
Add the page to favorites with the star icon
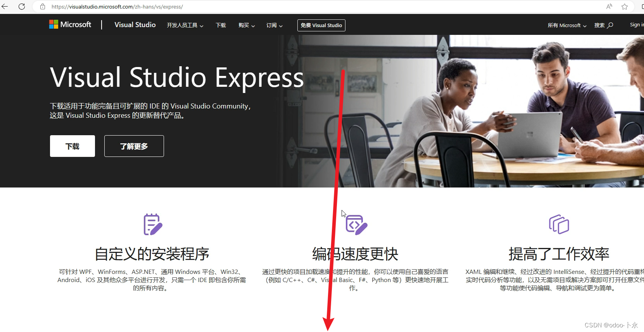pyautogui.click(x=625, y=7)
